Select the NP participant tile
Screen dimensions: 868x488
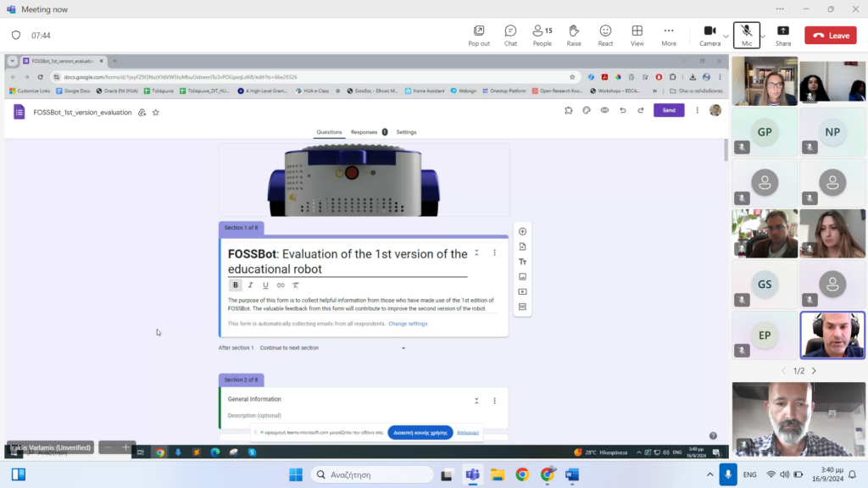pyautogui.click(x=832, y=131)
